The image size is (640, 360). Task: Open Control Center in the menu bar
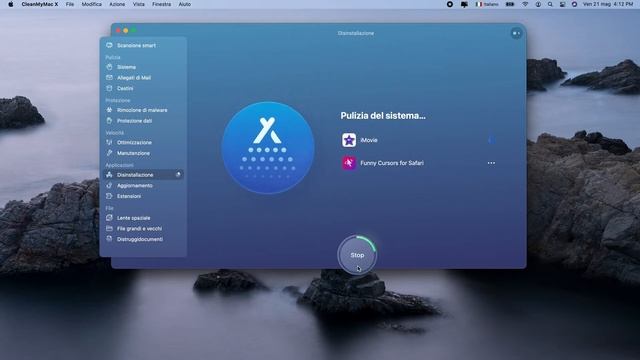pyautogui.click(x=562, y=4)
